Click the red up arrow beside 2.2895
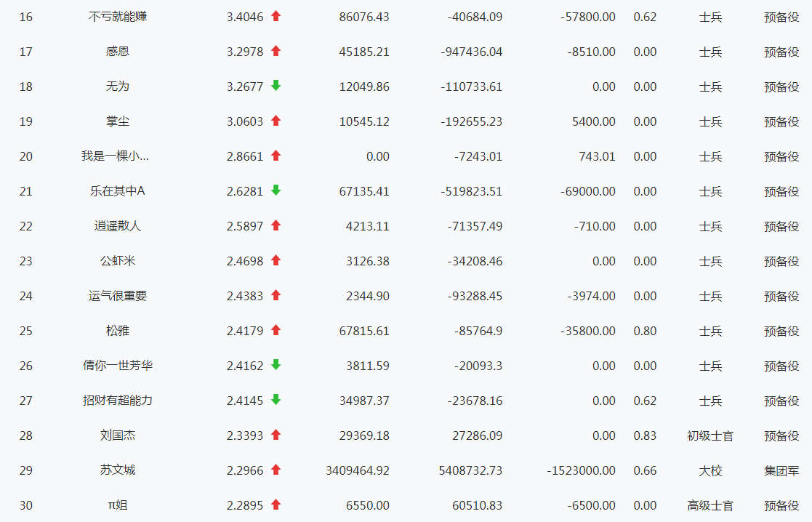Image resolution: width=812 pixels, height=522 pixels. (x=276, y=505)
